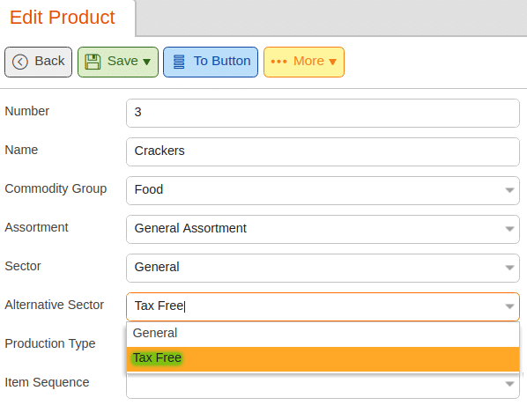The image size is (527, 420).
Task: Expand the Assortment dropdown arrow
Action: (509, 229)
